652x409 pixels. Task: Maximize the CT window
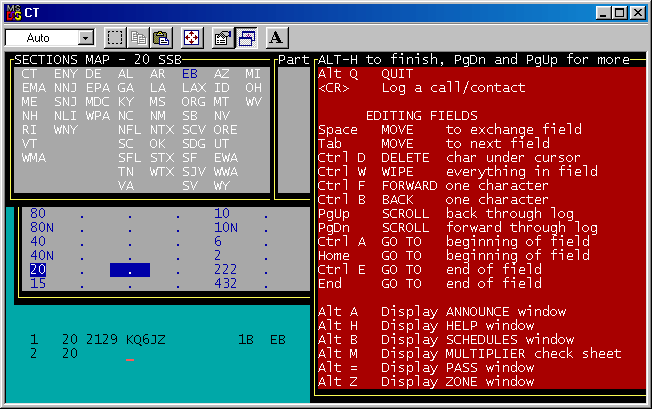pos(620,13)
